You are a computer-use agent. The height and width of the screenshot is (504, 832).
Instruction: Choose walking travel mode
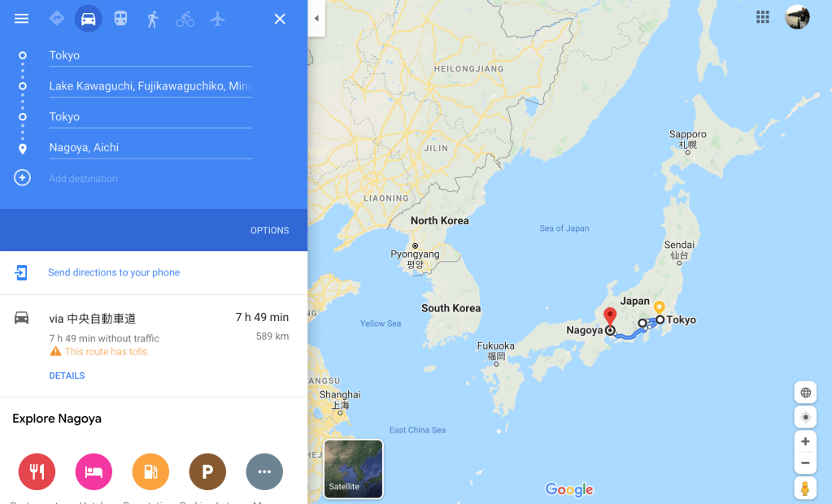click(153, 19)
